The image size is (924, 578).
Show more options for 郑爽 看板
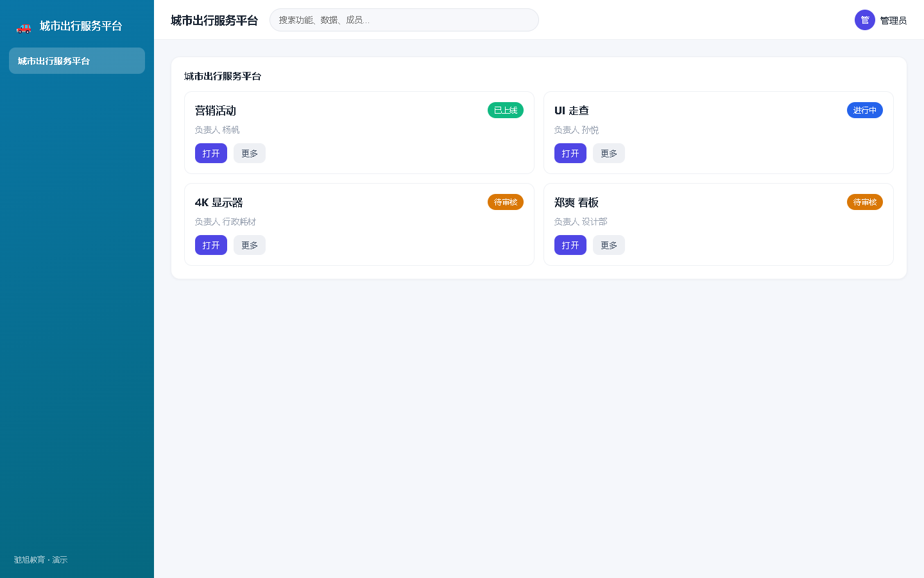coord(609,245)
